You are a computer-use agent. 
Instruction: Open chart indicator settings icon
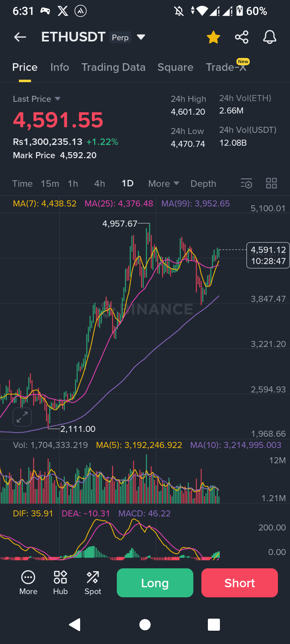[x=246, y=184]
